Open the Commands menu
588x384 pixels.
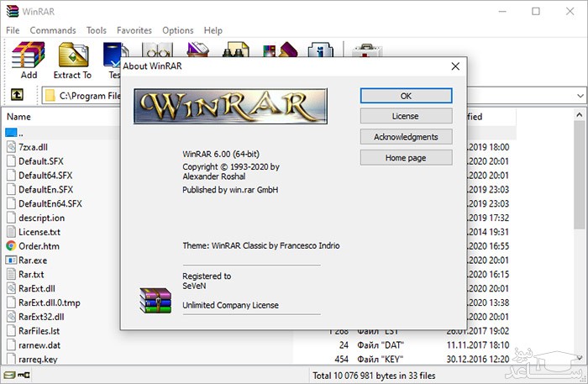click(53, 30)
